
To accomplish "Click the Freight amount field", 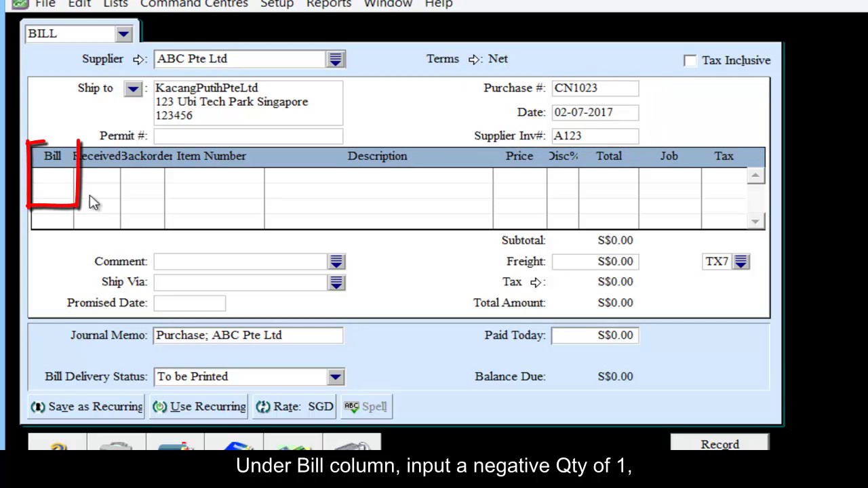I will point(595,262).
